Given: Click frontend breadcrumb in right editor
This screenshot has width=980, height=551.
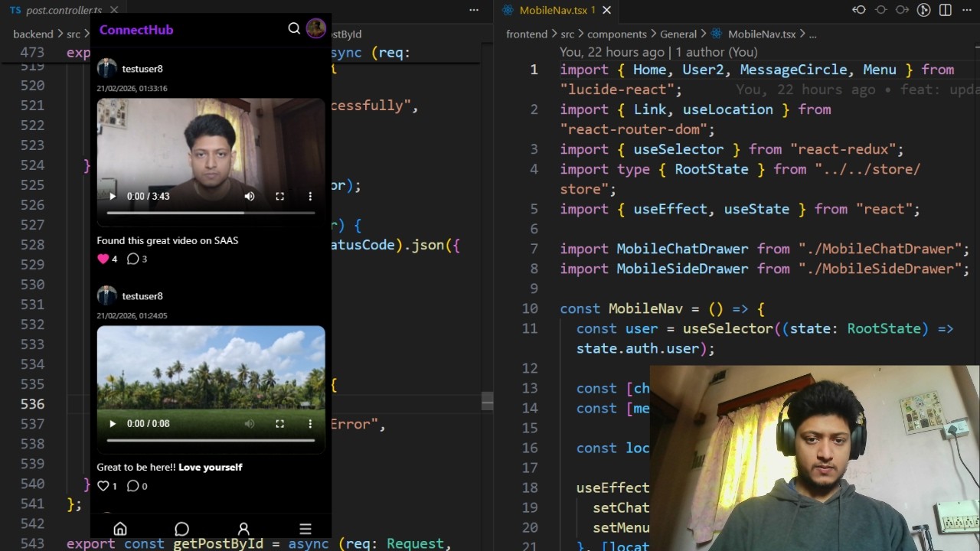Looking at the screenshot, I should 527,34.
